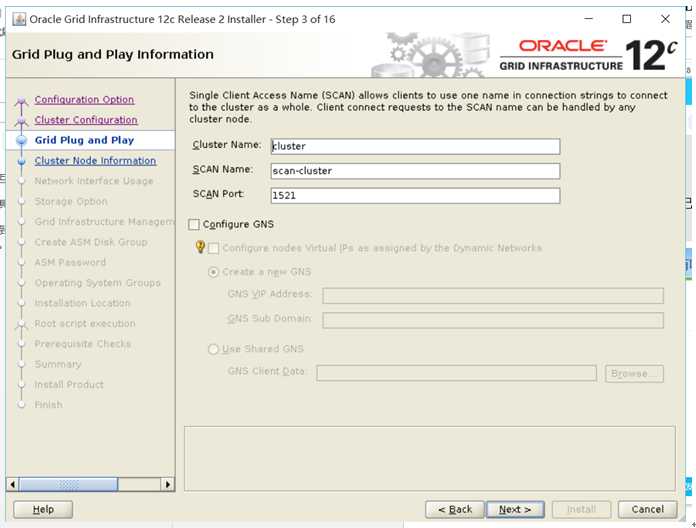Tick Configure nodes Virtual IPs checkbox
Image resolution: width=696 pixels, height=528 pixels.
coord(214,248)
